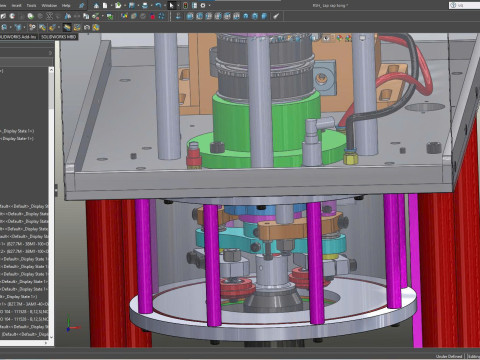This screenshot has width=480, height=360.
Task: Switch to Isometric view
Action: (246, 16)
